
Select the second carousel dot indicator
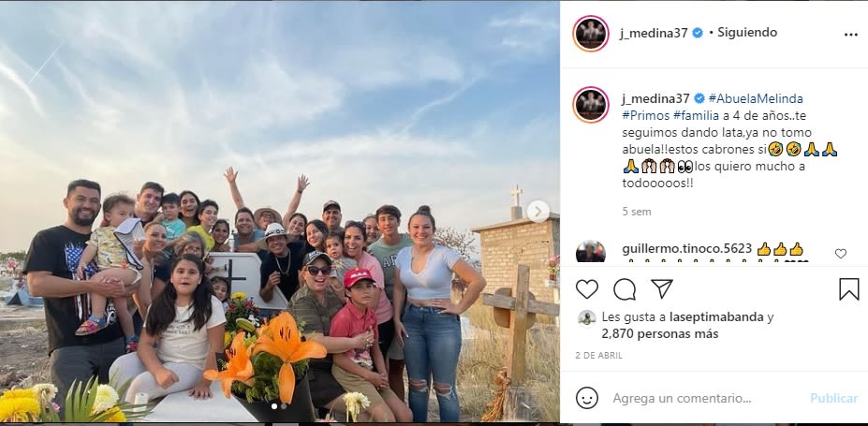point(284,406)
